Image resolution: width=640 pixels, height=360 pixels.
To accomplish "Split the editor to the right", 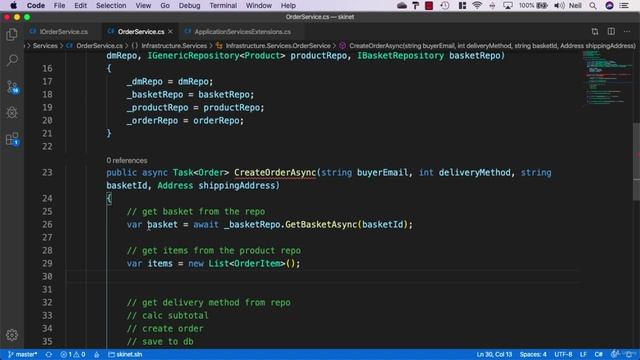I will (611, 31).
